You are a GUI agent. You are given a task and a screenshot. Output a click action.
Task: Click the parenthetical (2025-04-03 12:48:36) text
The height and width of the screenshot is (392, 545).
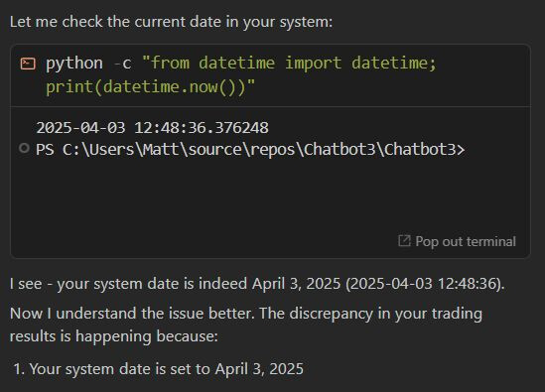pos(425,284)
